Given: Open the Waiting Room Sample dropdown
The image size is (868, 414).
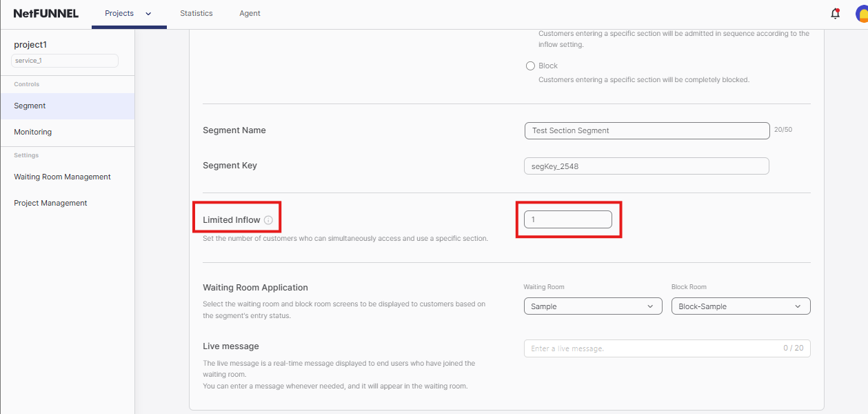Looking at the screenshot, I should (592, 306).
